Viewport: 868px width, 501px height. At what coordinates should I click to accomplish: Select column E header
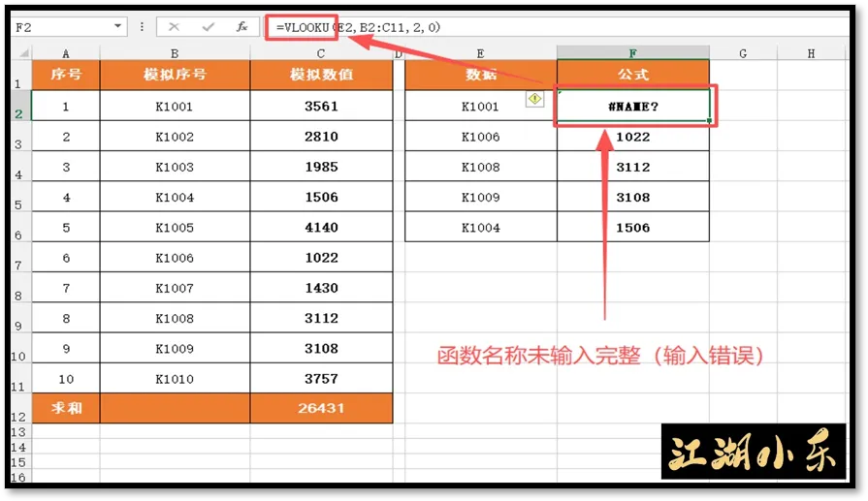[x=480, y=53]
